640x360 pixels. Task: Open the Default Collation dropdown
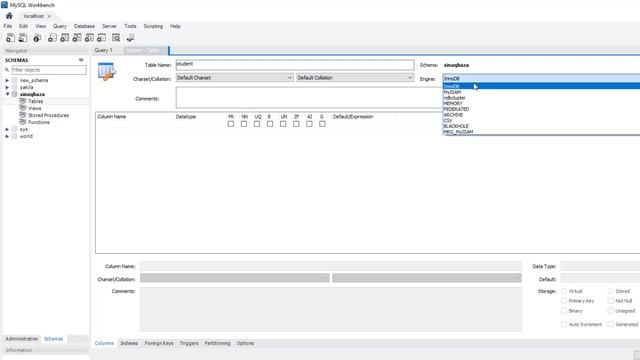click(x=355, y=78)
